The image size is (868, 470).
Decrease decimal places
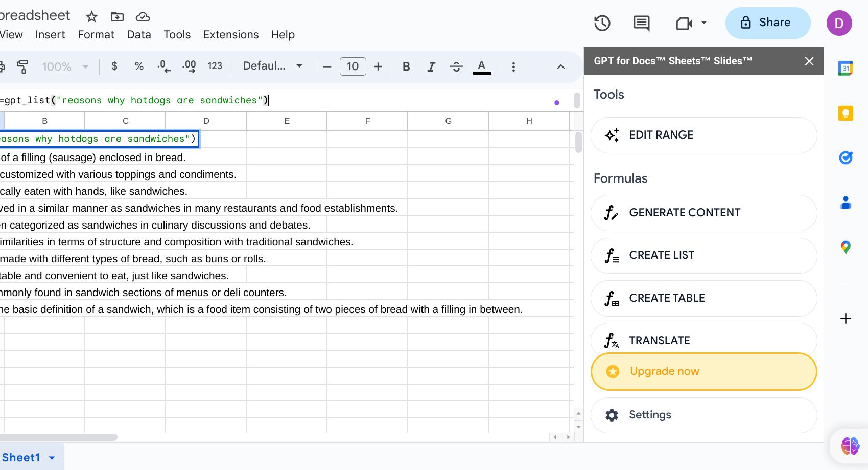click(x=163, y=66)
